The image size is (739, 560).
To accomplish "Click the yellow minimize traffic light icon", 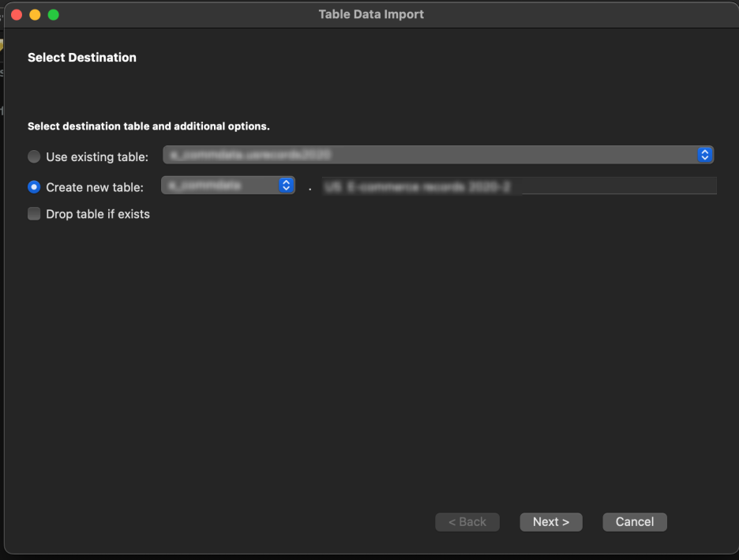I will coord(33,13).
